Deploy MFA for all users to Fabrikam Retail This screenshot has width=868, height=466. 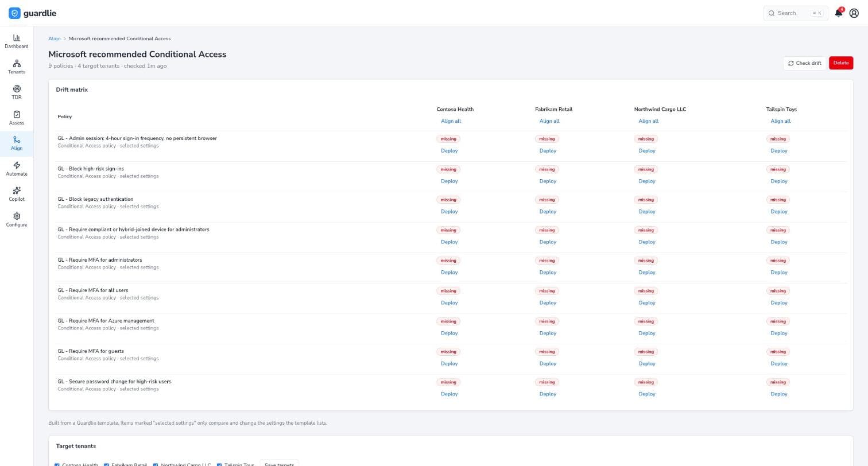(x=548, y=303)
